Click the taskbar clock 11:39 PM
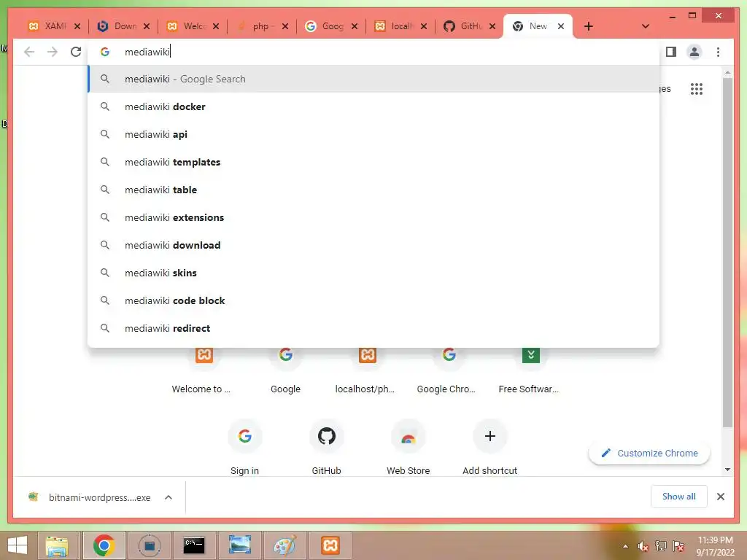 tap(715, 546)
